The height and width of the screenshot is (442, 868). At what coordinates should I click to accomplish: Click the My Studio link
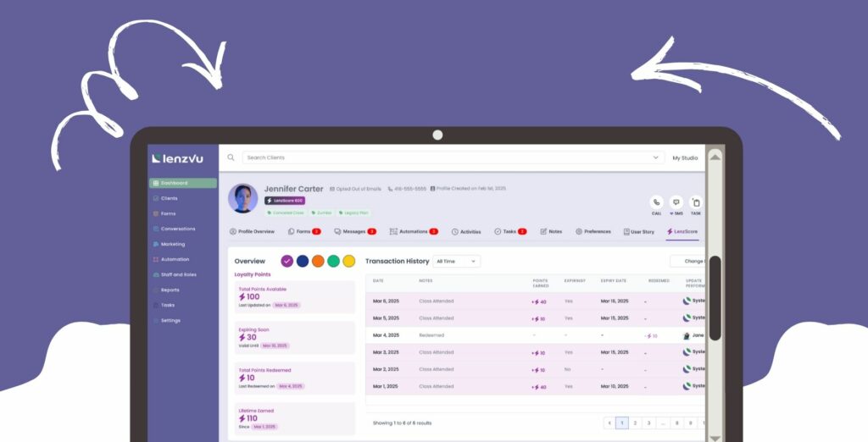click(685, 157)
